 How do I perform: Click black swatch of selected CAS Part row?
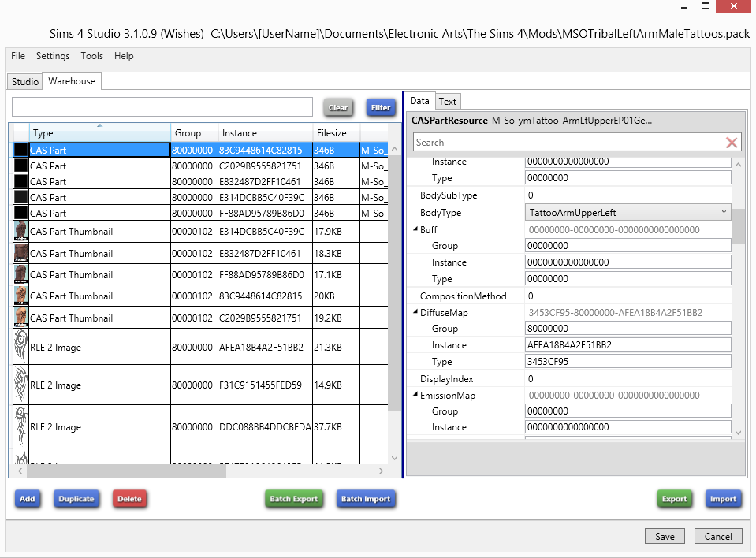click(20, 150)
